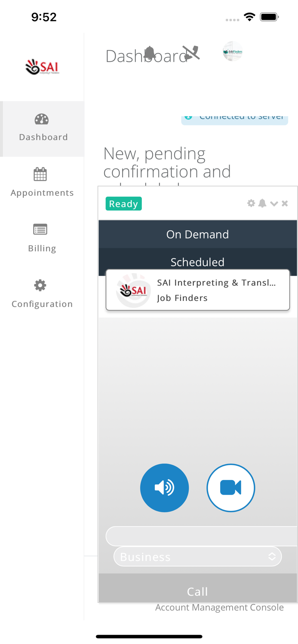Screen dimensions: 298x644
Task: Toggle video call mode with the camera button
Action: coord(231,488)
